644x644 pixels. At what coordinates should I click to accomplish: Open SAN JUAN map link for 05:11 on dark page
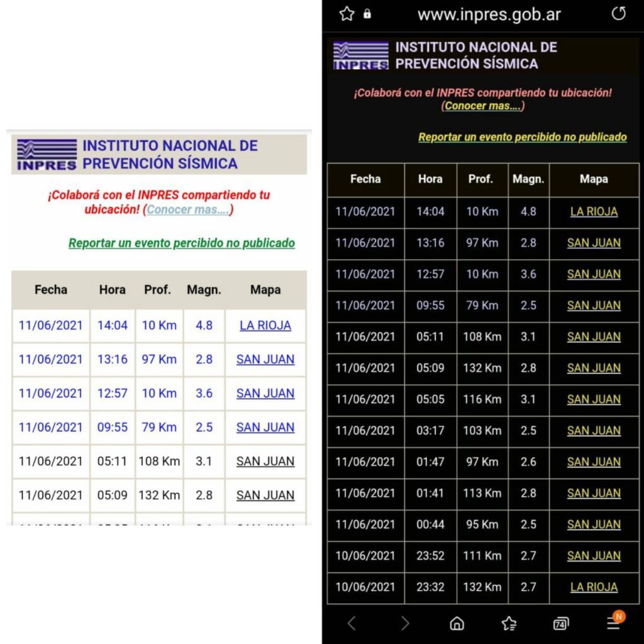point(594,337)
